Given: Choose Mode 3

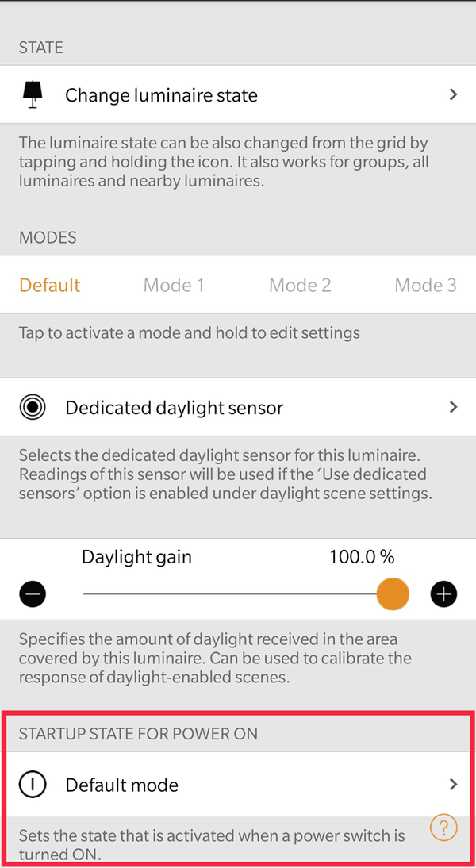Looking at the screenshot, I should [x=425, y=286].
